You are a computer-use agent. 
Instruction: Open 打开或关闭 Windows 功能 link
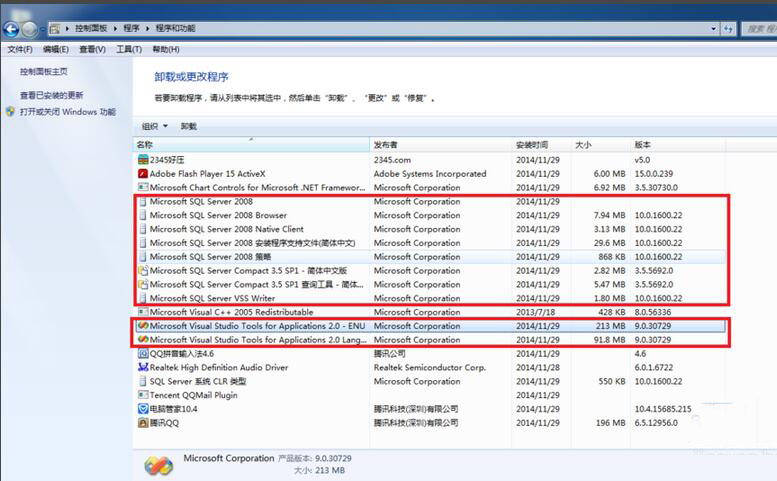pyautogui.click(x=68, y=112)
